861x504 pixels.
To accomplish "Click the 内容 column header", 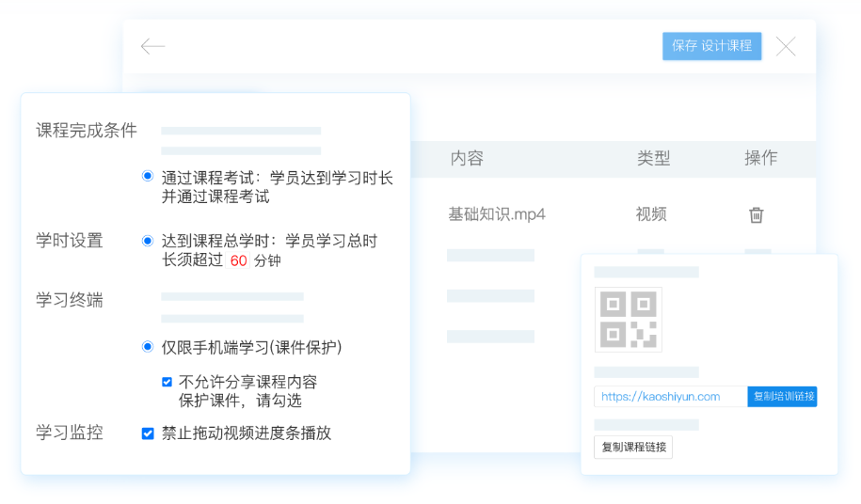I will 467,158.
